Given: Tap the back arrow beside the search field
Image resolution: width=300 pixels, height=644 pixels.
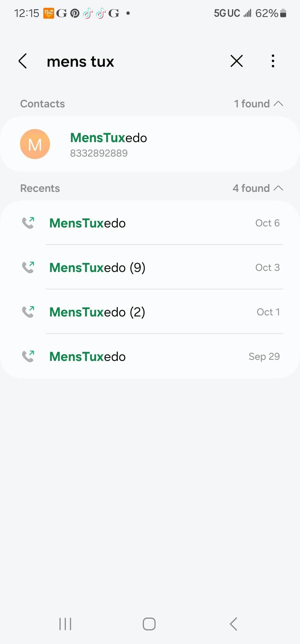Looking at the screenshot, I should coord(23,61).
